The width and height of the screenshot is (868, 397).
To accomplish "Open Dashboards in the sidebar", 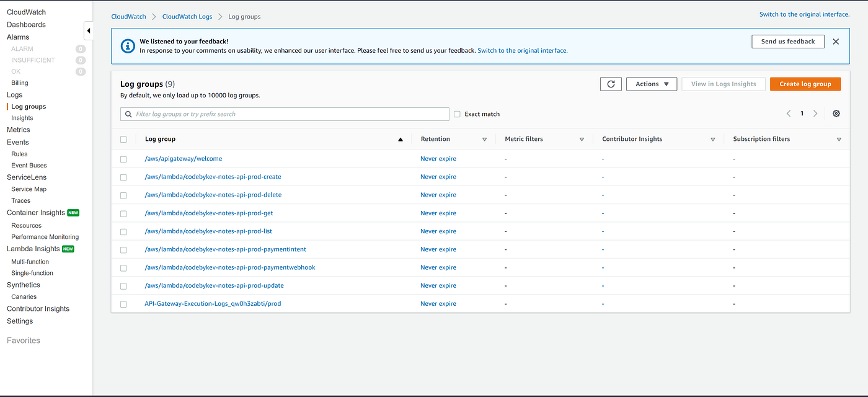I will [x=26, y=25].
